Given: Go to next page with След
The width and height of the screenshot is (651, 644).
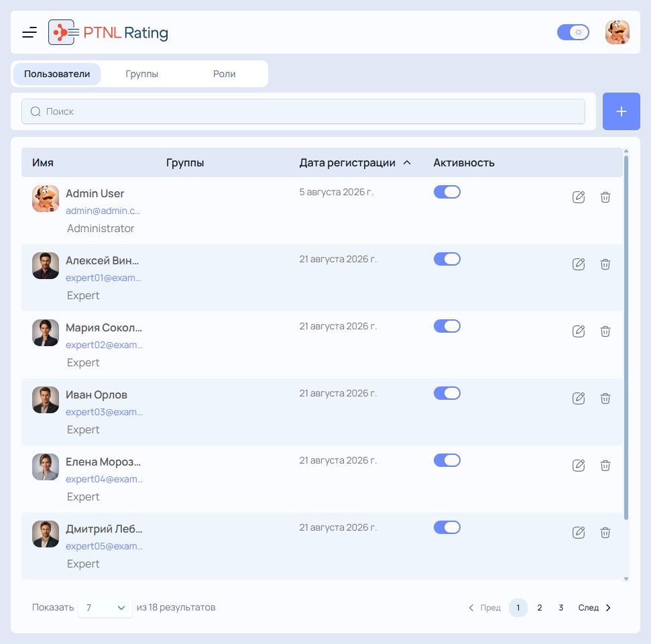Looking at the screenshot, I should [595, 607].
